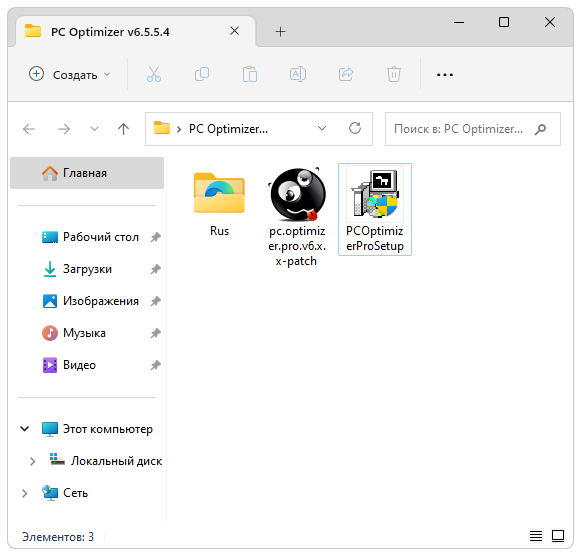Click pin icon next to Видео
577x555 pixels.
click(156, 365)
